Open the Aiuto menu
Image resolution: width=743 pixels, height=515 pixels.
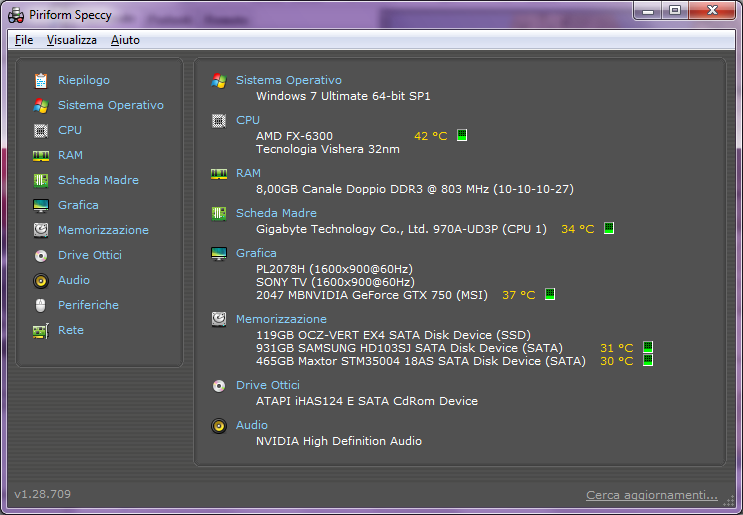125,40
